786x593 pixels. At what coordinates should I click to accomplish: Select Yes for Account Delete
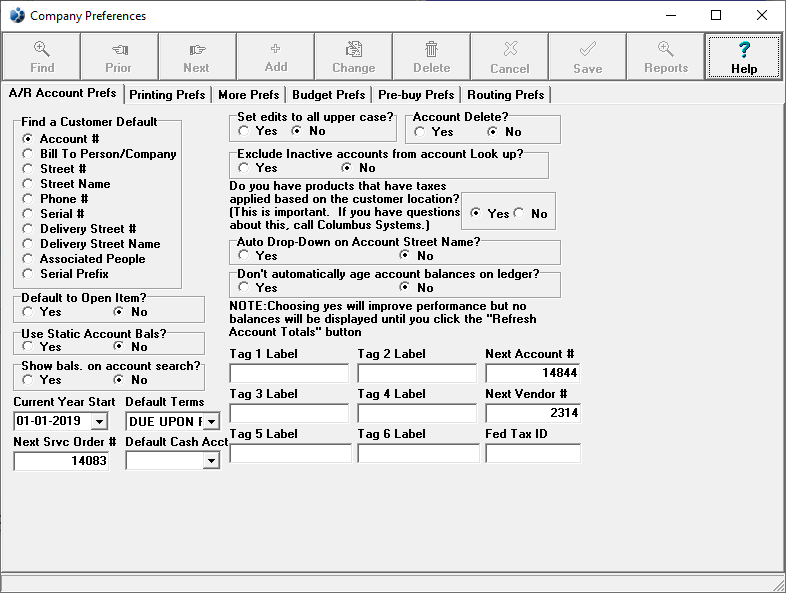[x=420, y=131]
